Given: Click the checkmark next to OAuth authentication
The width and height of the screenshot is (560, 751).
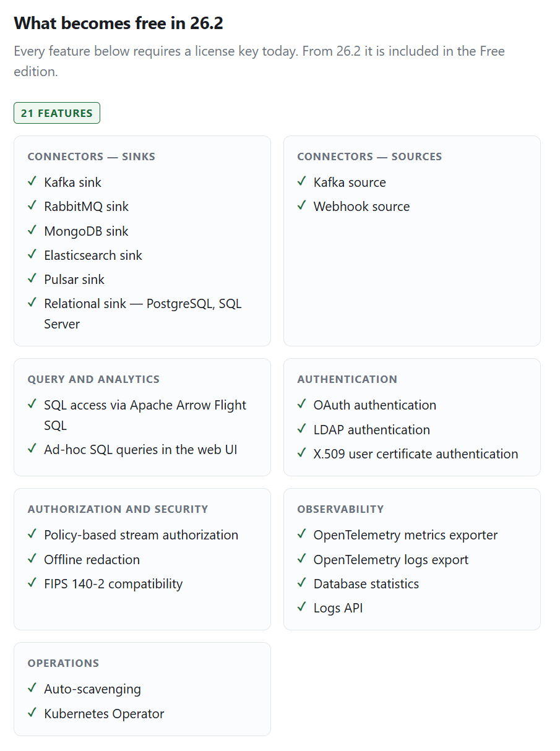Looking at the screenshot, I should pos(302,405).
